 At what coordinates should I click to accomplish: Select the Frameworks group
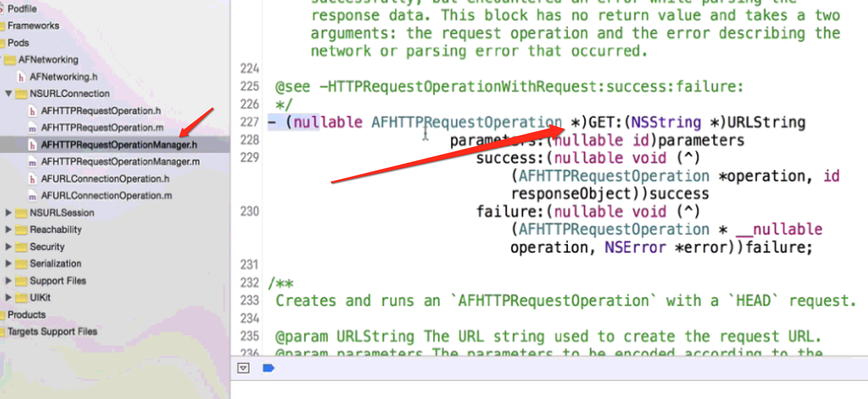tap(33, 26)
